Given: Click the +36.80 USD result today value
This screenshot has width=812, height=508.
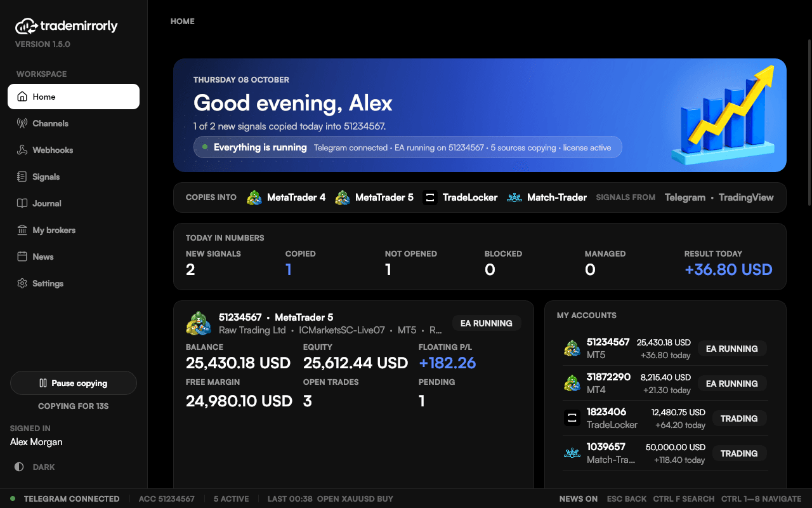Looking at the screenshot, I should [x=728, y=269].
